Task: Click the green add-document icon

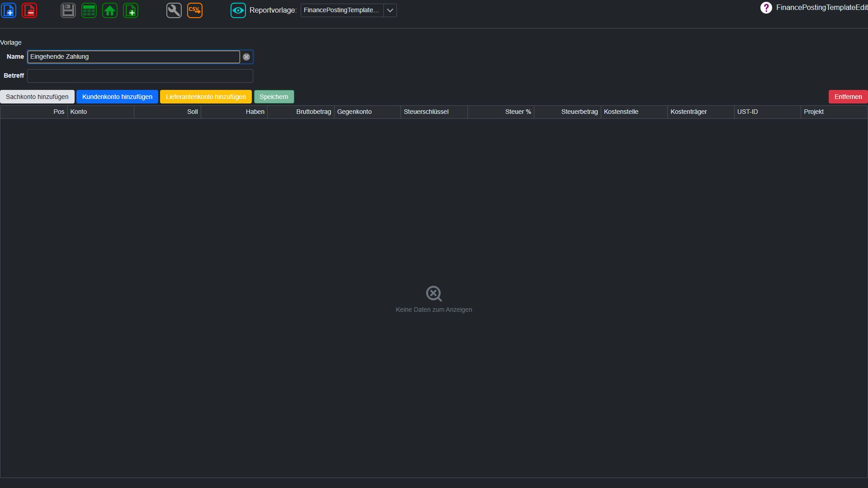Action: point(131,10)
